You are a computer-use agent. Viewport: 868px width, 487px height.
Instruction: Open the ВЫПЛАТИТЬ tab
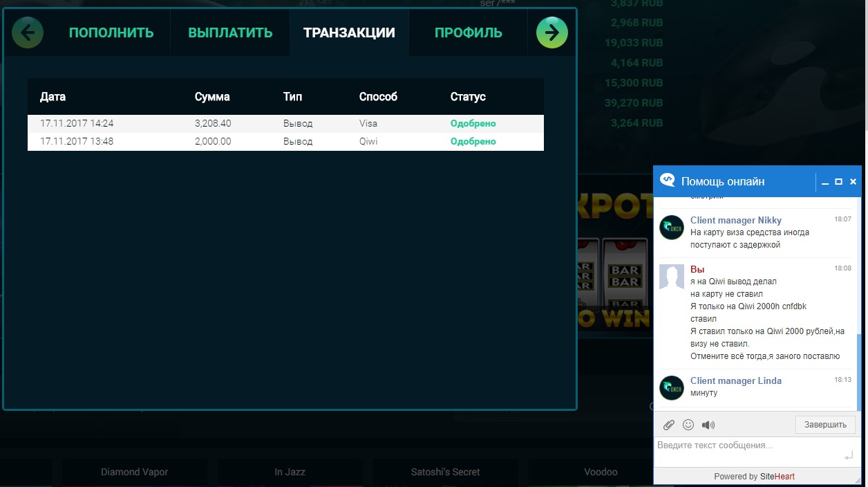tap(230, 33)
